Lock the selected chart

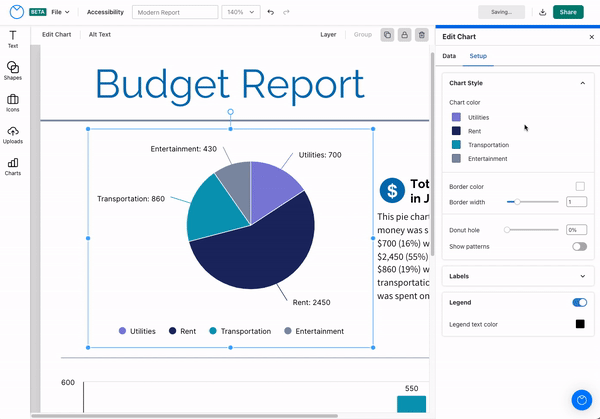(x=404, y=34)
